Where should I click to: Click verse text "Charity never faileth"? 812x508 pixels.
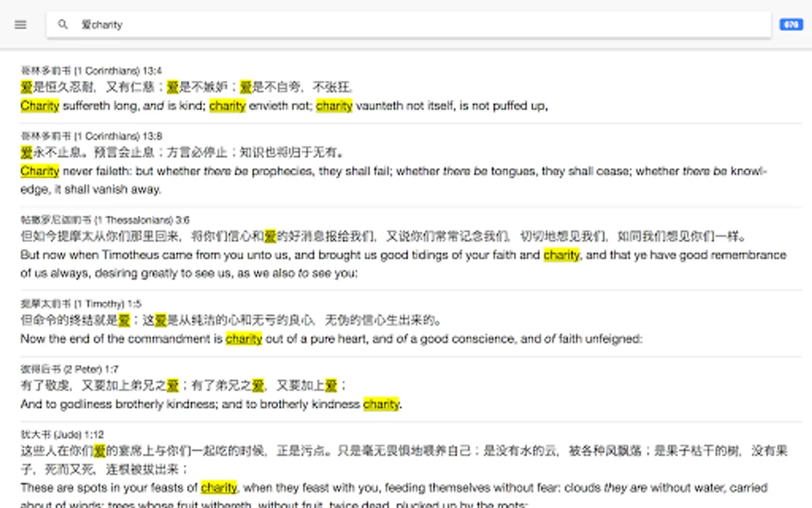point(76,171)
